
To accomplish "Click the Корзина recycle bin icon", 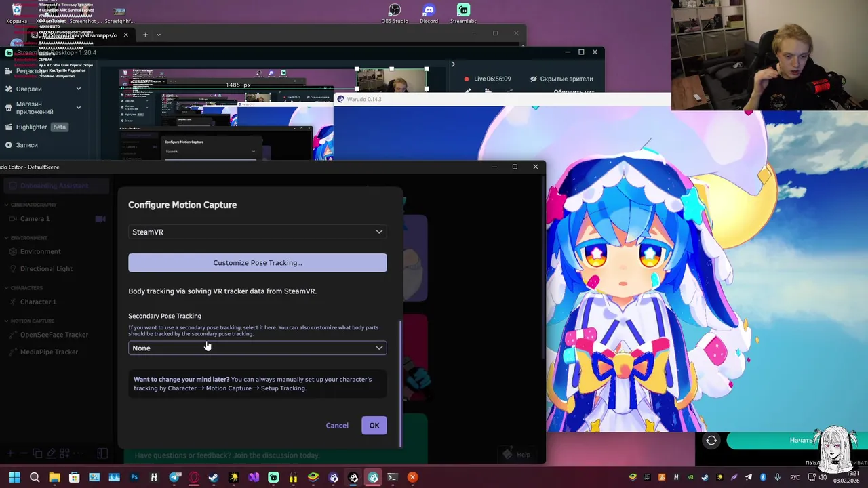I will tap(16, 14).
